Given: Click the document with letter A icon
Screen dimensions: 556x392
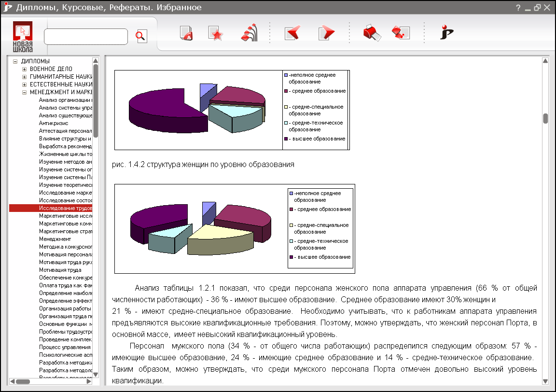Looking at the screenshot, I should click(x=186, y=33).
